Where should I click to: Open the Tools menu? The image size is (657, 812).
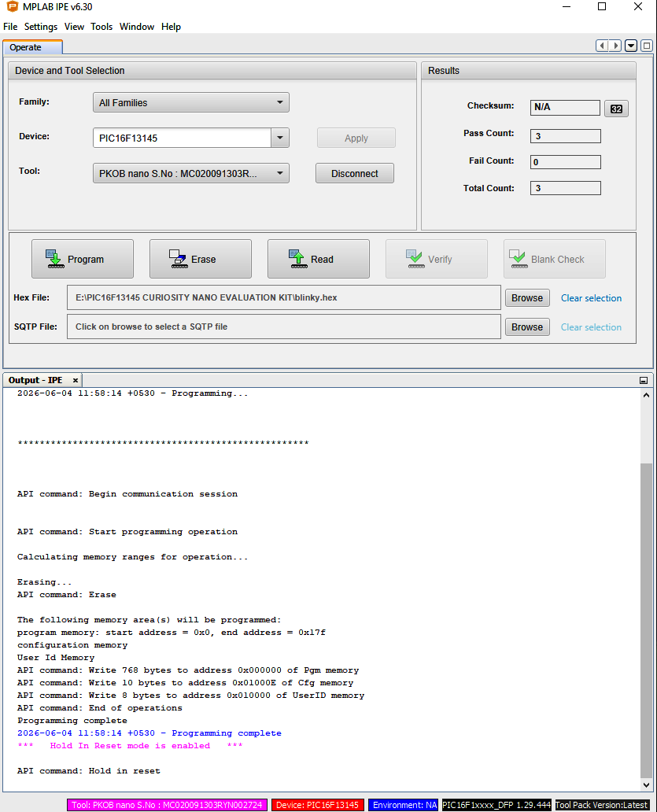tap(102, 27)
